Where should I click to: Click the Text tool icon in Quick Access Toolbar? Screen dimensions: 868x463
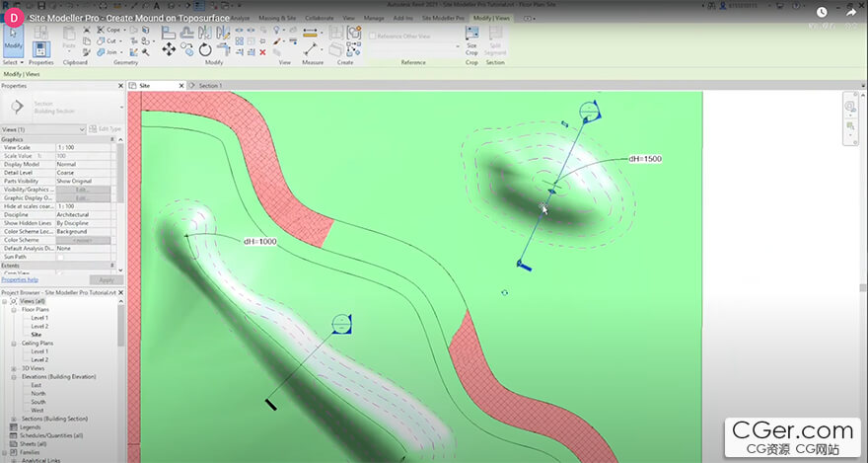click(x=157, y=6)
